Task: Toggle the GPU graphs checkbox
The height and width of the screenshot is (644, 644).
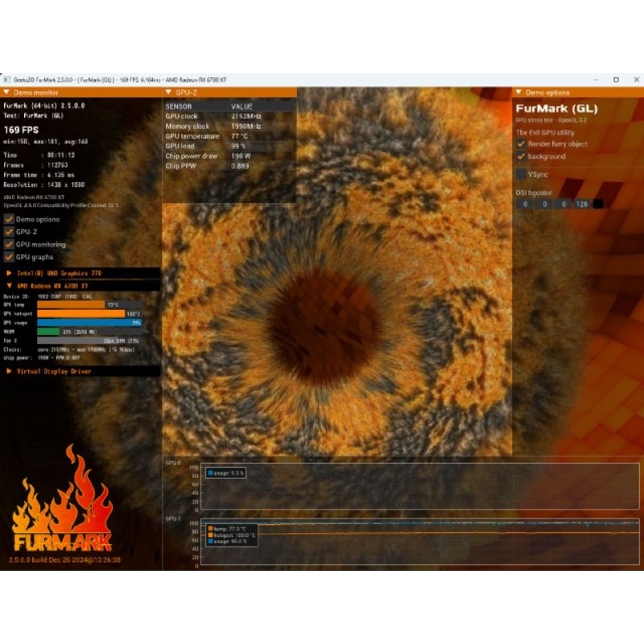Action: click(9, 257)
